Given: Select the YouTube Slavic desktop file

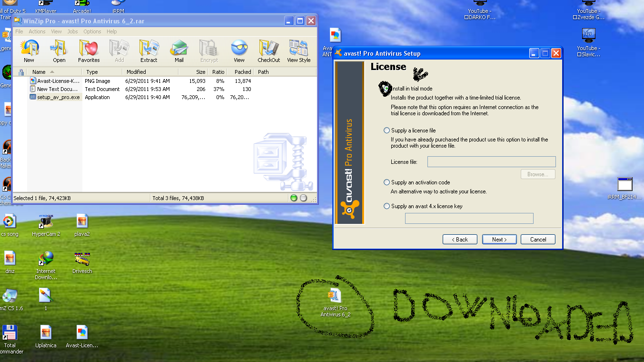Looking at the screenshot, I should [x=588, y=43].
